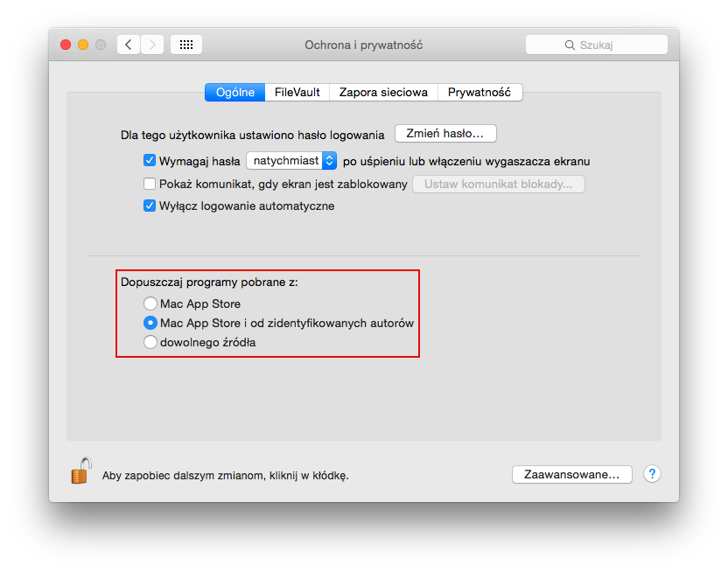Open the FileVault tab

coord(297,93)
